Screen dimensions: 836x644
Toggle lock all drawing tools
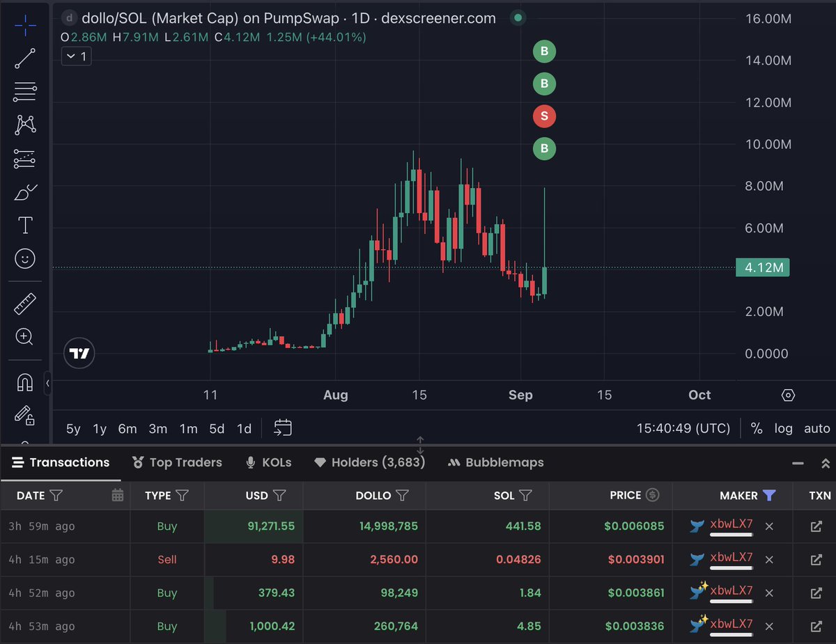(25, 416)
